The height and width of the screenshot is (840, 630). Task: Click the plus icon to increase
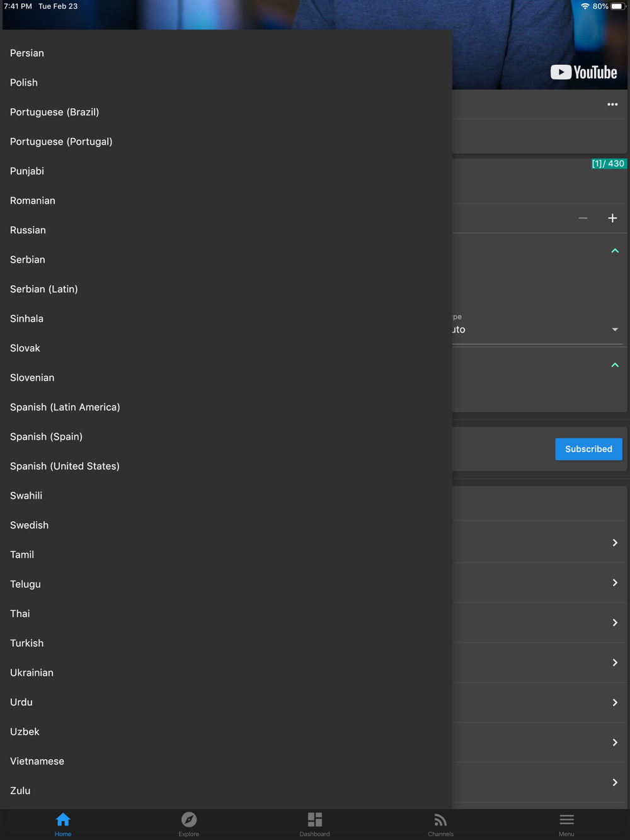(x=612, y=218)
